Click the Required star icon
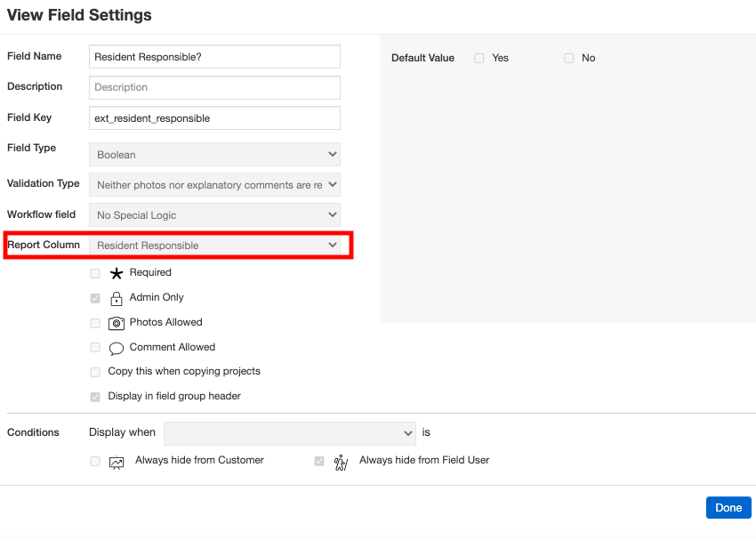Viewport: 756px width, 540px height. [x=116, y=274]
